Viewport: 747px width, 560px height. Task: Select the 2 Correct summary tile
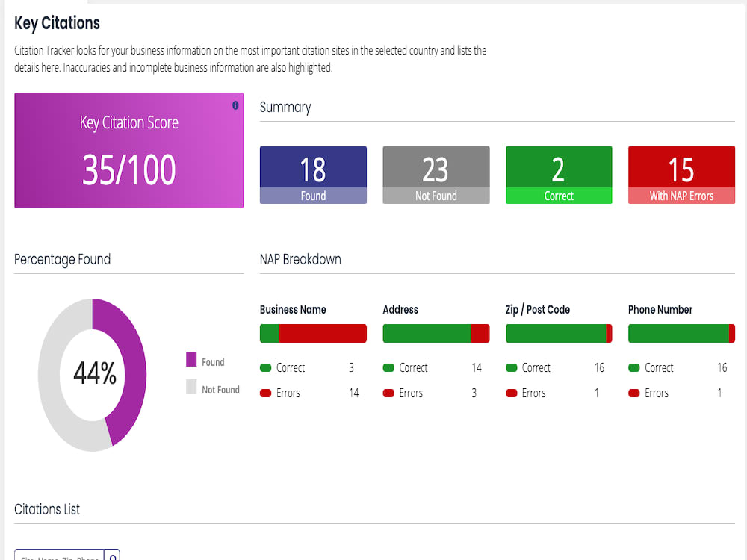click(559, 175)
